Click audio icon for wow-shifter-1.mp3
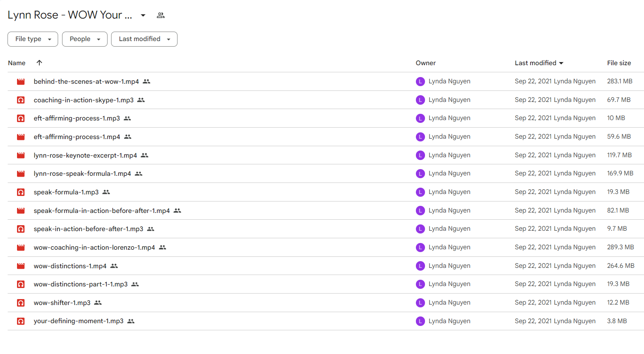 tap(21, 303)
